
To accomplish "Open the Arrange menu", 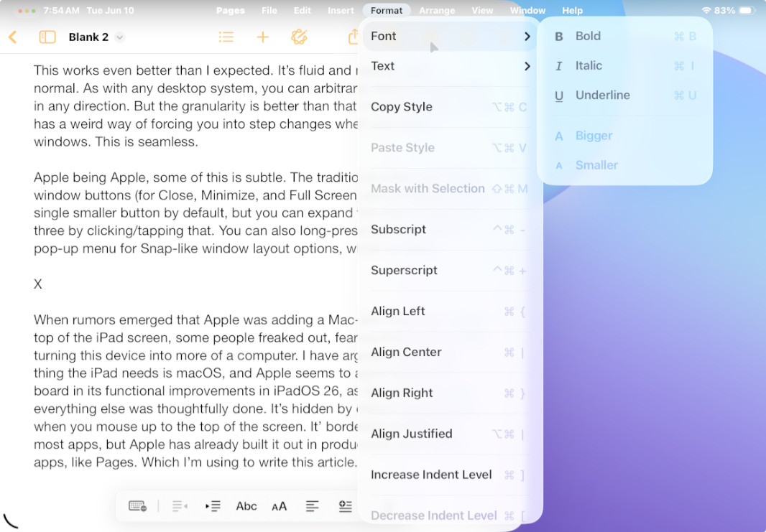I will click(437, 11).
